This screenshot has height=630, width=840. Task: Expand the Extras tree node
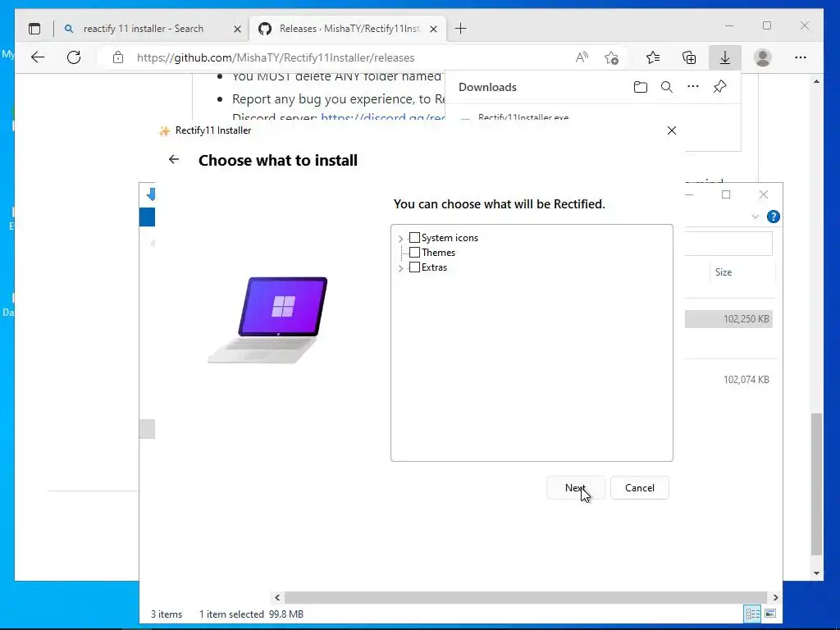tap(400, 268)
